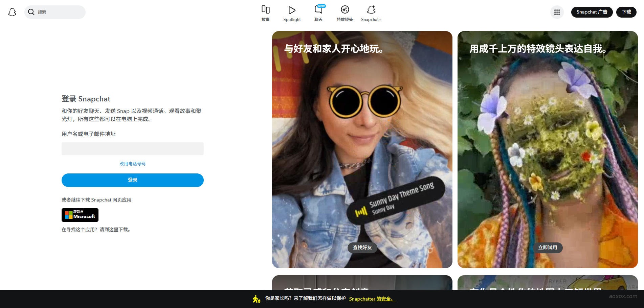This screenshot has width=644, height=308.
Task: Click the Snapchat 广告 button
Action: 592,12
